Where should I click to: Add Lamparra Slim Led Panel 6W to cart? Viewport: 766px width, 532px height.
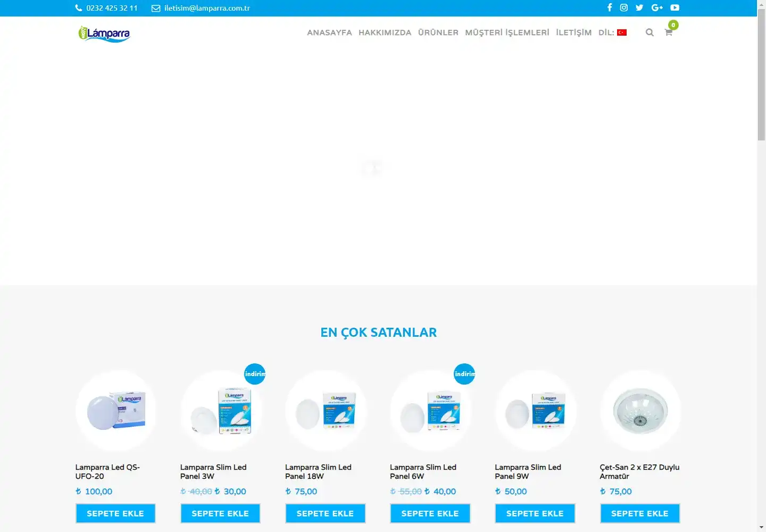430,513
